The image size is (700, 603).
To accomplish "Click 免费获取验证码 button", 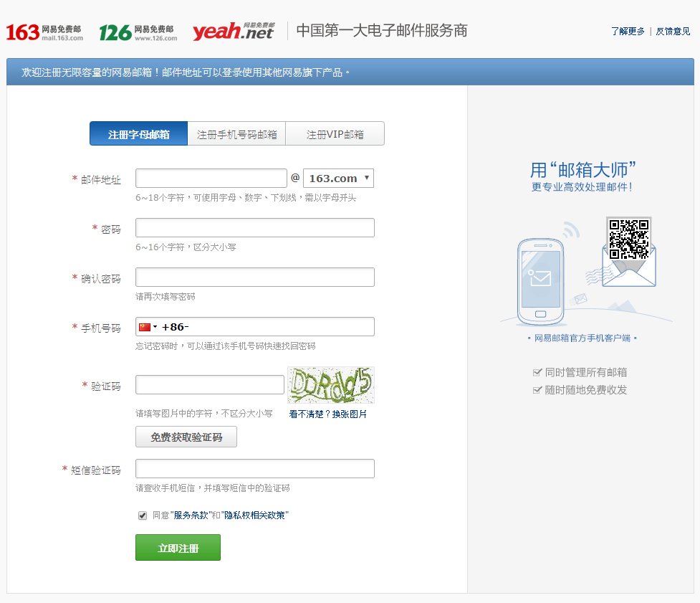I will pos(186,437).
